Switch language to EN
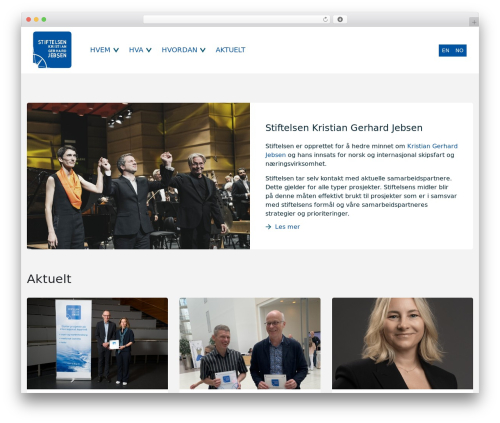Screen dimensions: 500x423 coord(446,50)
